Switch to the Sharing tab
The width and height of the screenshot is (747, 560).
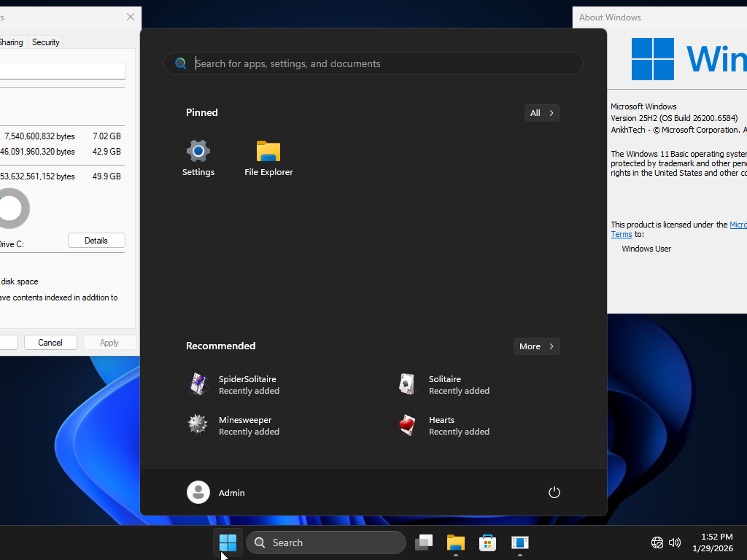pos(10,42)
